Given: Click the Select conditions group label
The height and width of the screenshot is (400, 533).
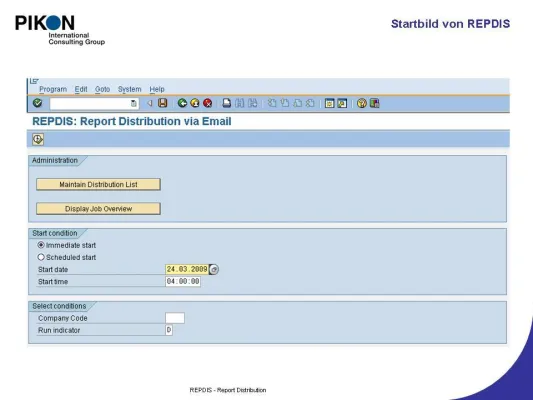Looking at the screenshot, I should [59, 306].
